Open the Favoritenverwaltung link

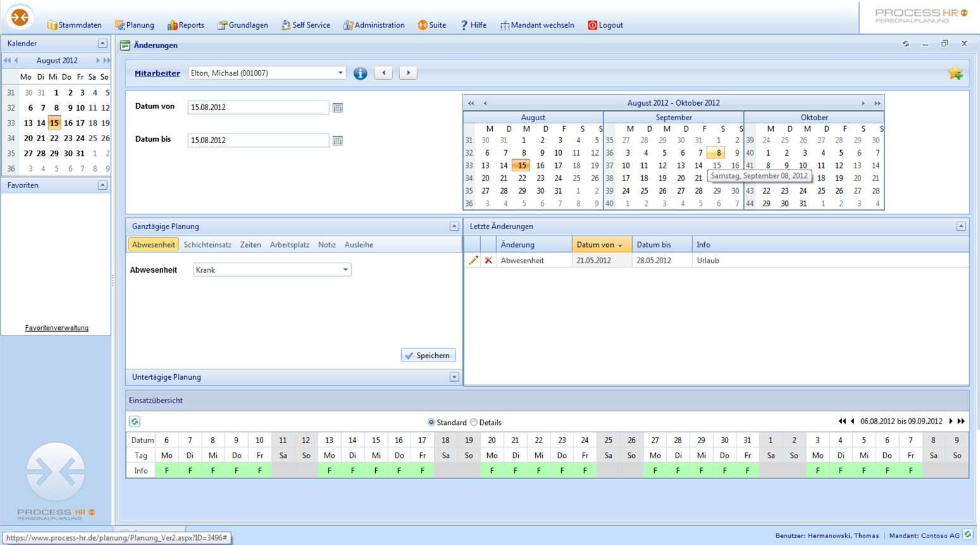(56, 328)
